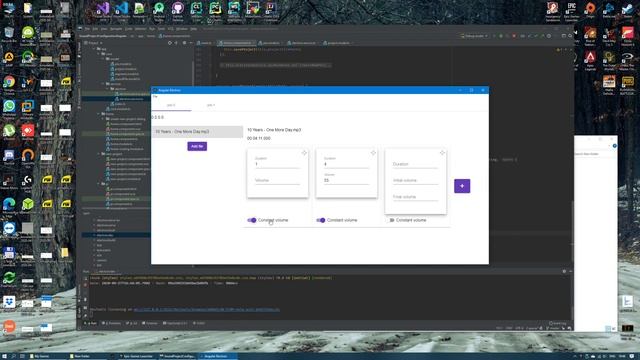Remove the card with Volume 55

point(373,153)
